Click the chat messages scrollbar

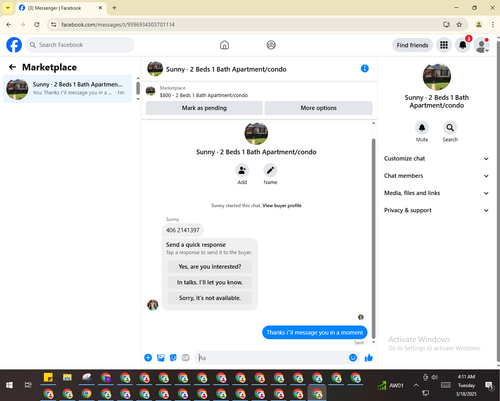click(373, 238)
